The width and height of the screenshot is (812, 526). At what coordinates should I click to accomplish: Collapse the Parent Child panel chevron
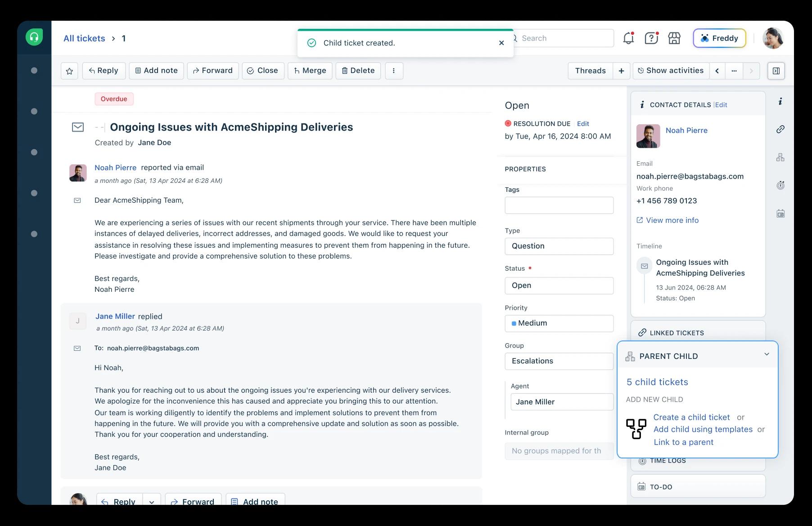coord(767,354)
